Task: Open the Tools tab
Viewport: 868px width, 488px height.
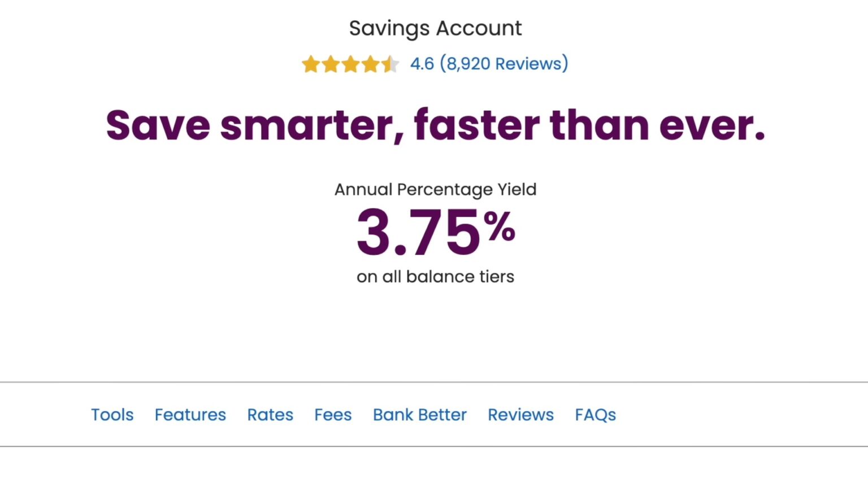Action: click(112, 415)
